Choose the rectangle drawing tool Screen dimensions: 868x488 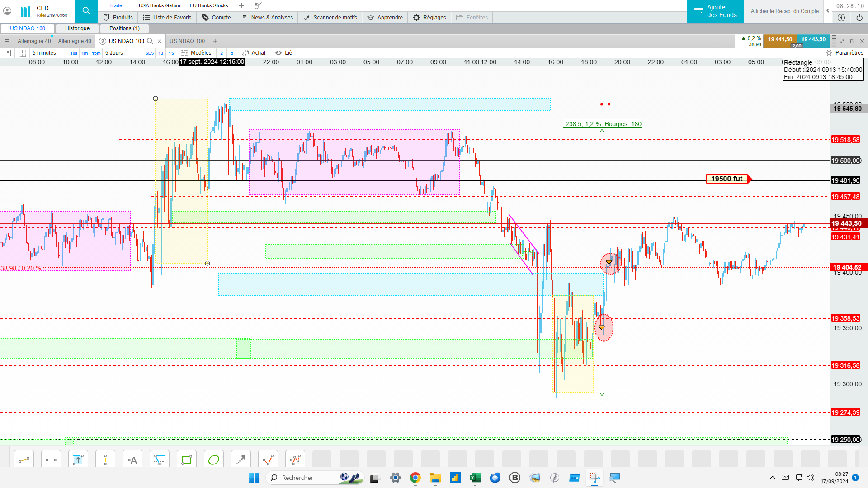pos(187,460)
